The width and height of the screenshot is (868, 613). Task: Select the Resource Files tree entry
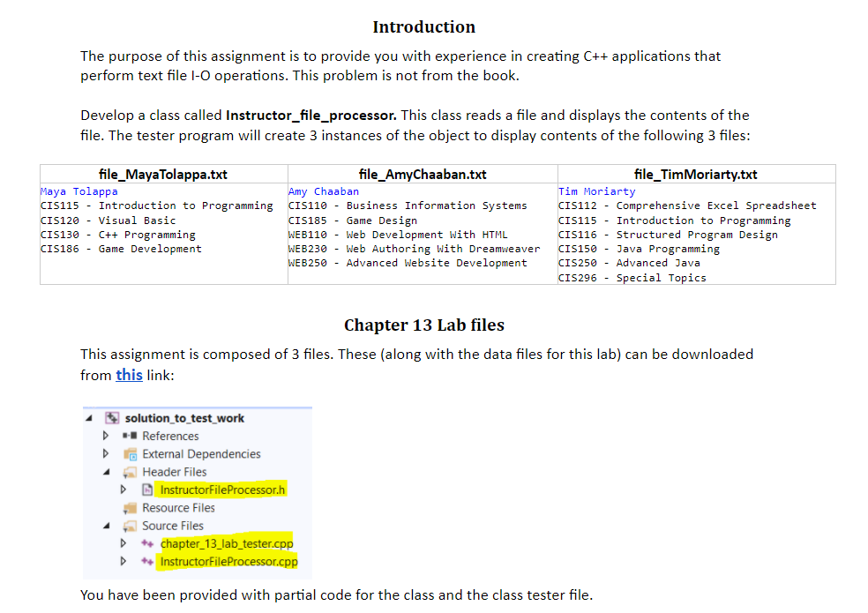pyautogui.click(x=178, y=508)
